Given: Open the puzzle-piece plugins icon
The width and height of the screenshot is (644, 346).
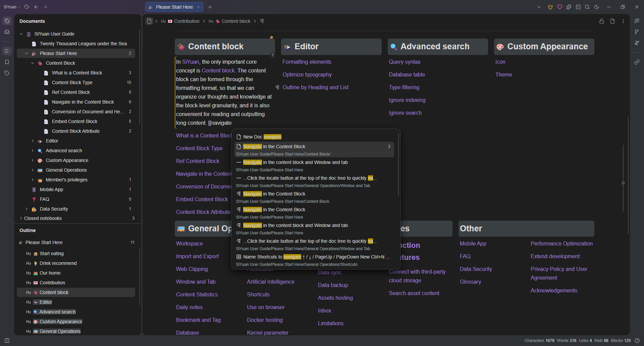Looking at the screenshot, I should pyautogui.click(x=569, y=7).
